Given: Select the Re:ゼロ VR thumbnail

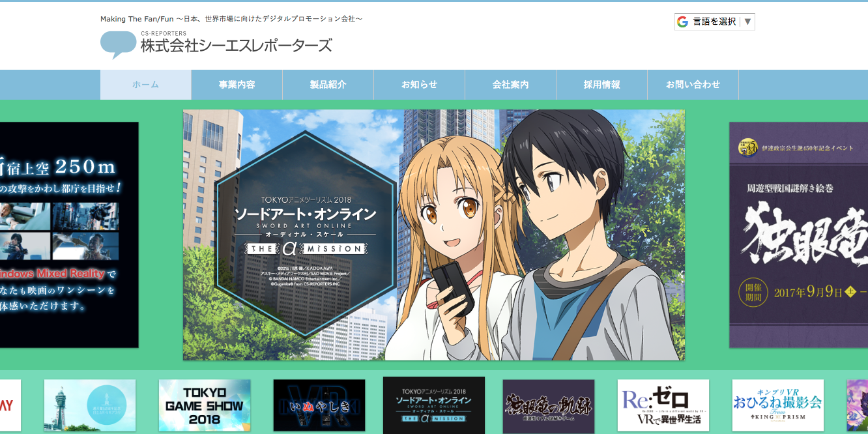Looking at the screenshot, I should pyautogui.click(x=663, y=405).
